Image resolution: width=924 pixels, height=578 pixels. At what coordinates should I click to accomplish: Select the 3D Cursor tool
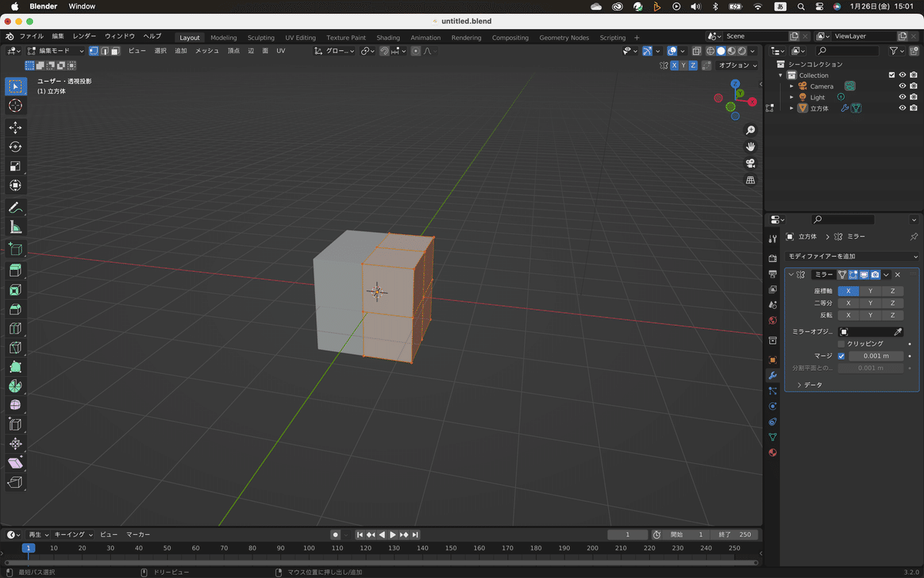[15, 106]
